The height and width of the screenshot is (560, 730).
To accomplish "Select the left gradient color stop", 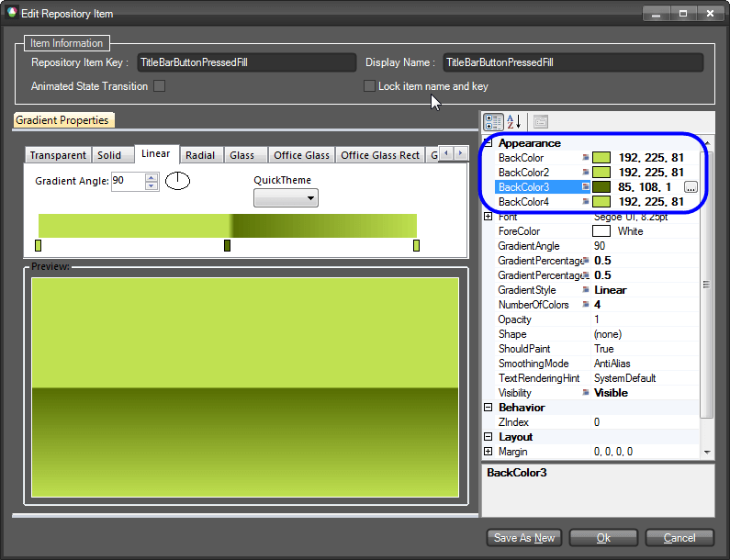I will click(x=39, y=245).
